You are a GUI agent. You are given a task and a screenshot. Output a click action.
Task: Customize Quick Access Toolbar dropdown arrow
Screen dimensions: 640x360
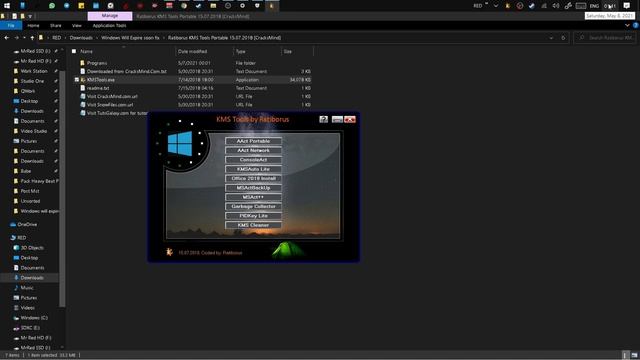pos(30,16)
